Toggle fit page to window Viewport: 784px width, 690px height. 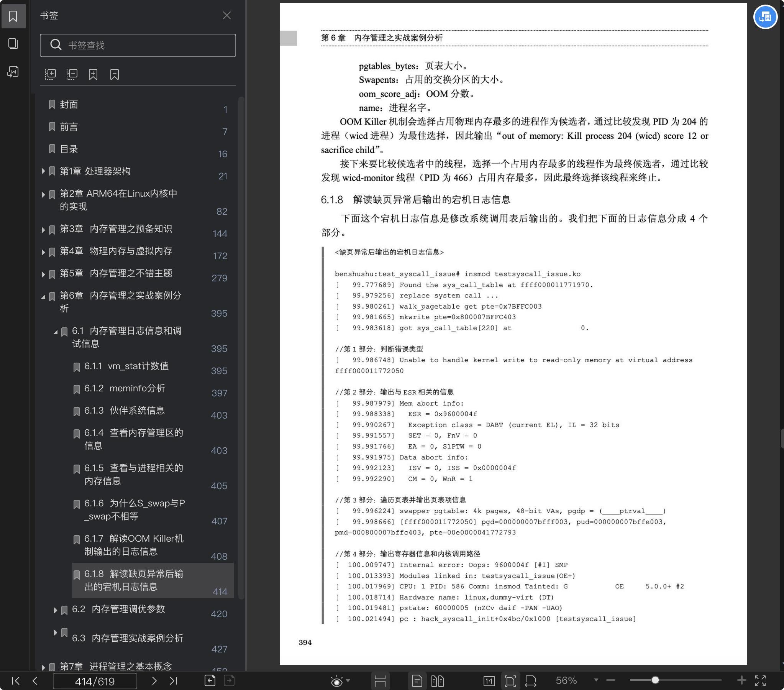[510, 681]
